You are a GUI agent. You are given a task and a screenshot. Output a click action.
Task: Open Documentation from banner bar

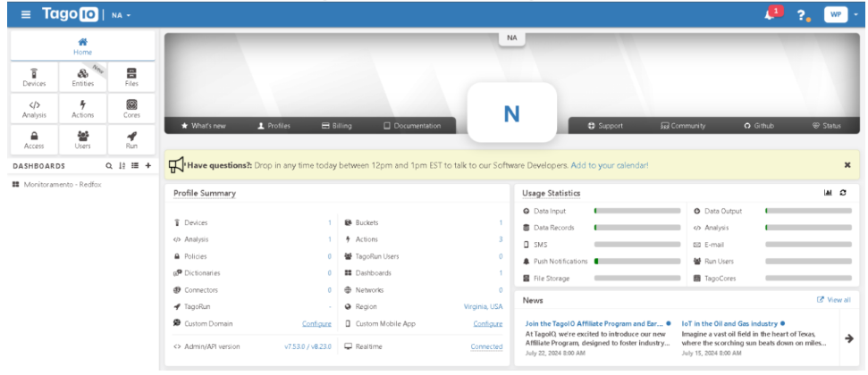(412, 126)
